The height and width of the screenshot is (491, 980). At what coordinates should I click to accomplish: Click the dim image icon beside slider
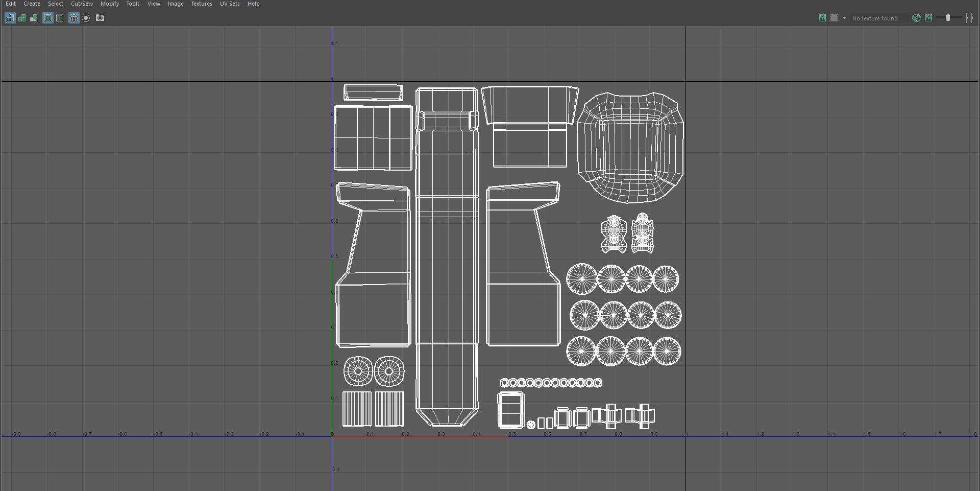click(x=928, y=18)
